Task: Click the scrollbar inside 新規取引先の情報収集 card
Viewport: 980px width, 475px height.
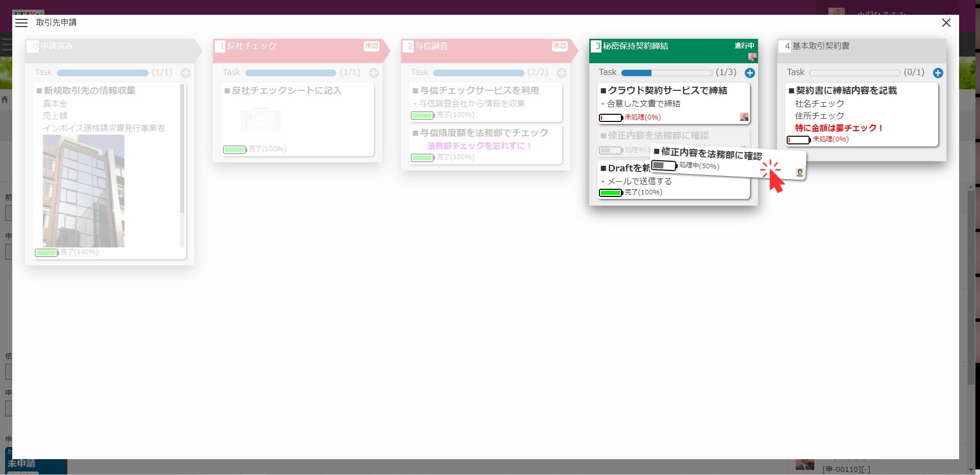Action: 182,166
